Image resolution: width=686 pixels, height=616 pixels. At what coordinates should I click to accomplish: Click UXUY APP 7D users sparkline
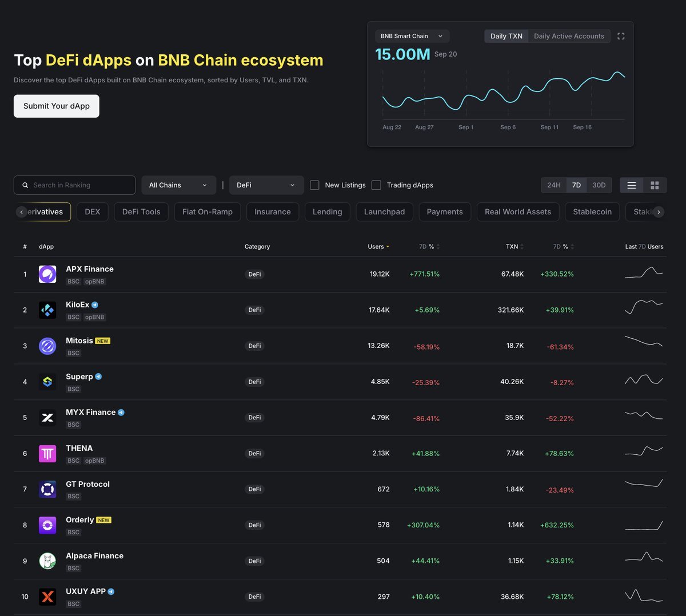pyautogui.click(x=644, y=595)
